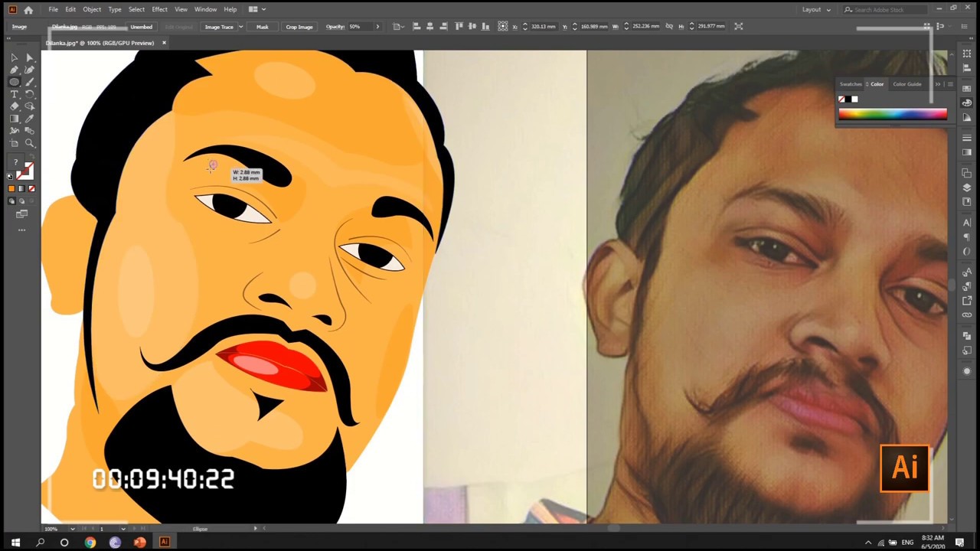
Task: Select the Type tool
Action: click(14, 94)
